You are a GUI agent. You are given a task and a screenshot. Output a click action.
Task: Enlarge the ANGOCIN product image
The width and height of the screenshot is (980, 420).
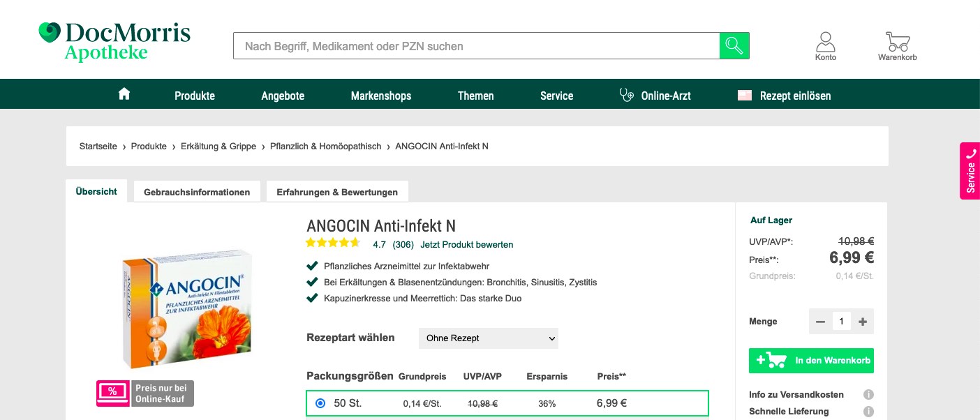[x=187, y=309]
